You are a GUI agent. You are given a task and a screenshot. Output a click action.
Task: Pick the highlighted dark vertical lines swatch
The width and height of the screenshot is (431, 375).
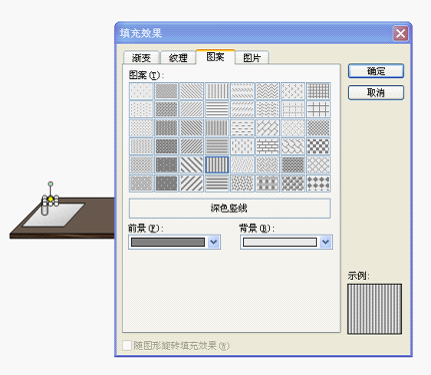pyautogui.click(x=217, y=165)
